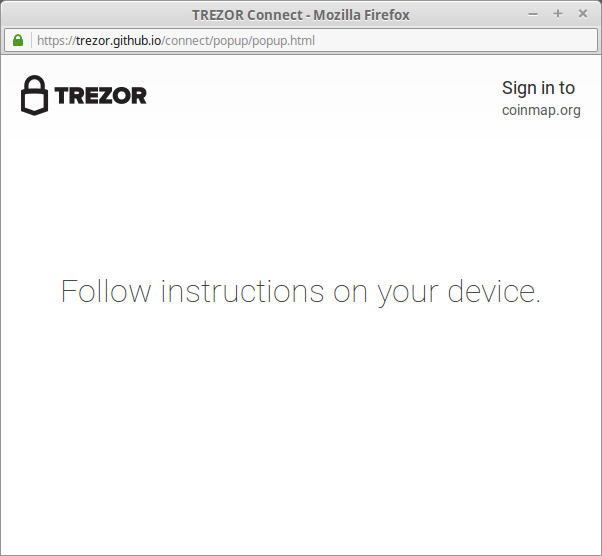Select the trezor.github.io domain in URL
This screenshot has height=556, width=602.
[118, 40]
